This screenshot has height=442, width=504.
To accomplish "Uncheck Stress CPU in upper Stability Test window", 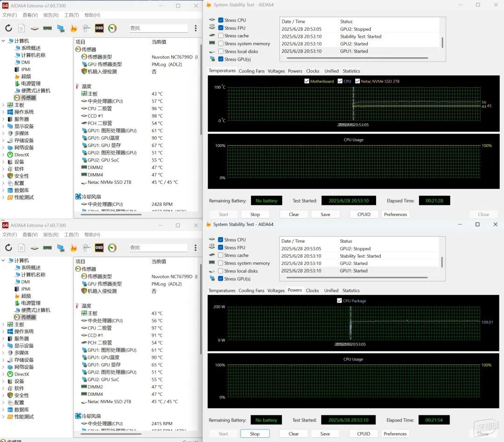I will click(x=221, y=20).
